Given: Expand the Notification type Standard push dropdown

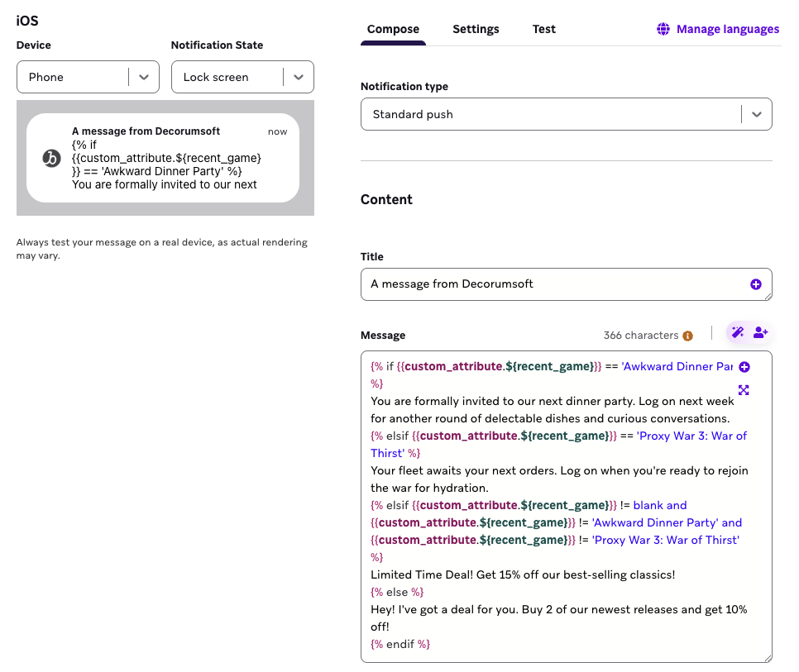Looking at the screenshot, I should pos(566,114).
